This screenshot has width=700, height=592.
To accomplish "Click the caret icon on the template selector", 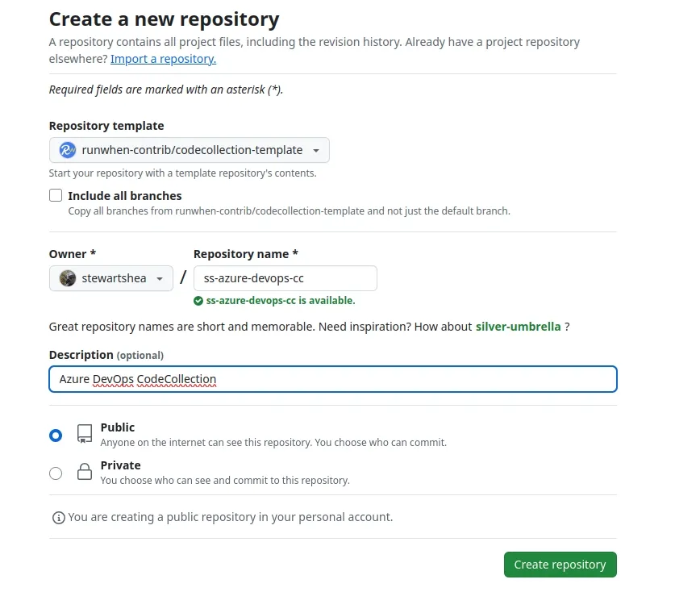I will tap(316, 150).
